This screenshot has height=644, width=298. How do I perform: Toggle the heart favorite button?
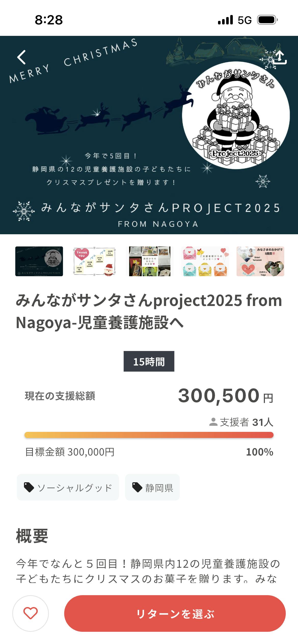pyautogui.click(x=31, y=613)
